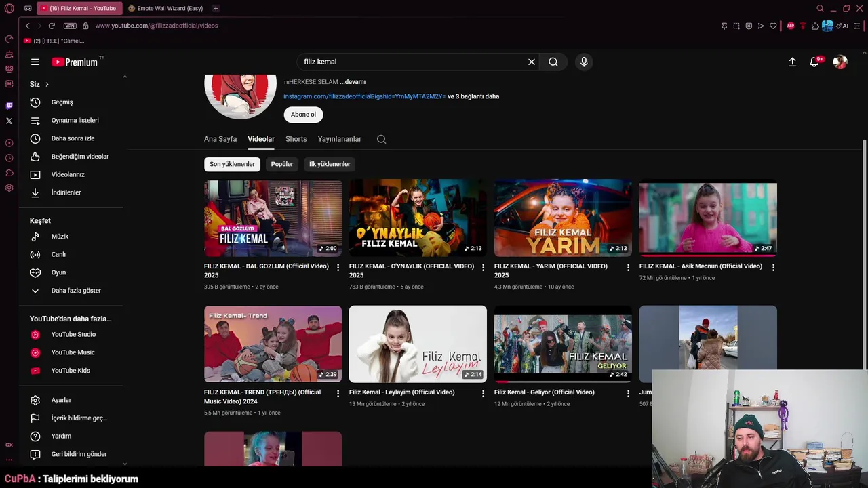
Task: Take a snapshot with the toolbar snapshot icon
Action: 736,26
